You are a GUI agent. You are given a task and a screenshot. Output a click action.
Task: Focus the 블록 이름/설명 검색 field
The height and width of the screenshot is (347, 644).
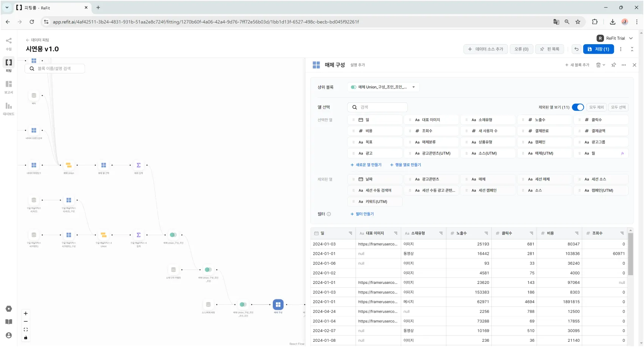tap(55, 68)
